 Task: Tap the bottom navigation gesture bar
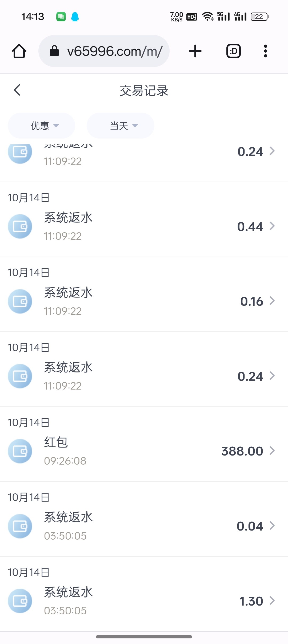pos(144,637)
